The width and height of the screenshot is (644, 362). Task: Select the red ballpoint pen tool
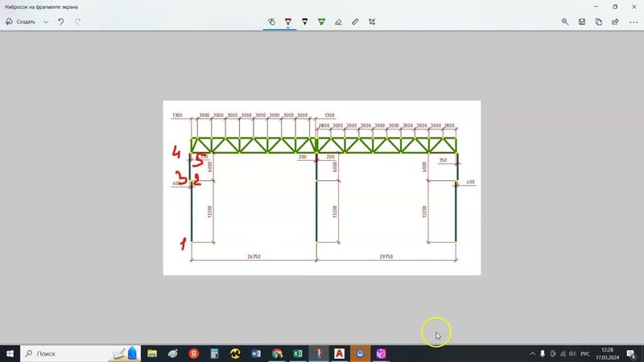pyautogui.click(x=287, y=21)
